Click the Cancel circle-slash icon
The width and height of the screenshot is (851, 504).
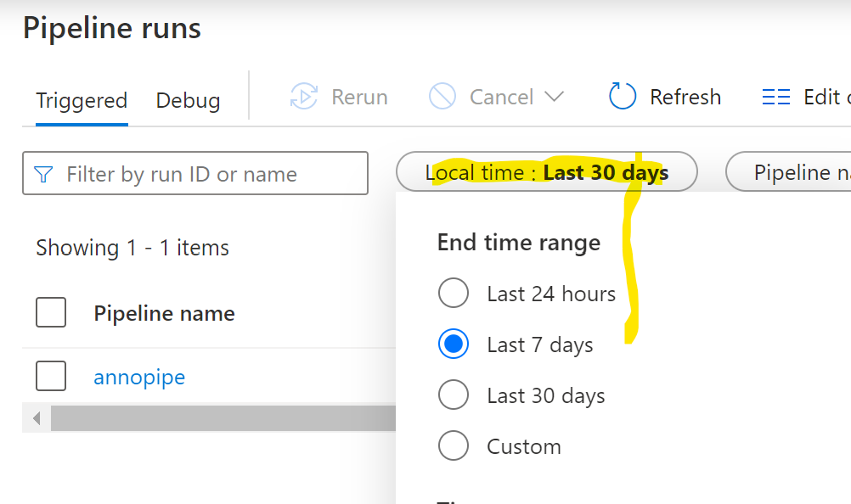pos(442,97)
